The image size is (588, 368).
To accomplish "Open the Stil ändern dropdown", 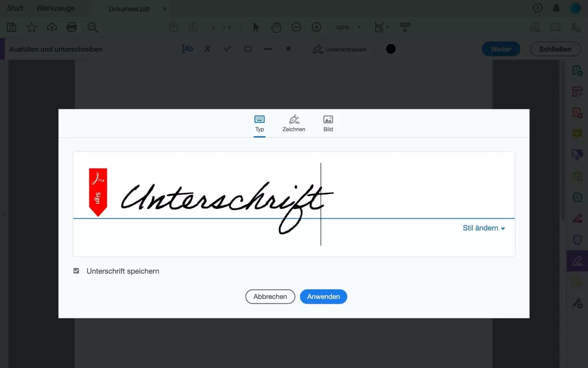I will point(484,228).
